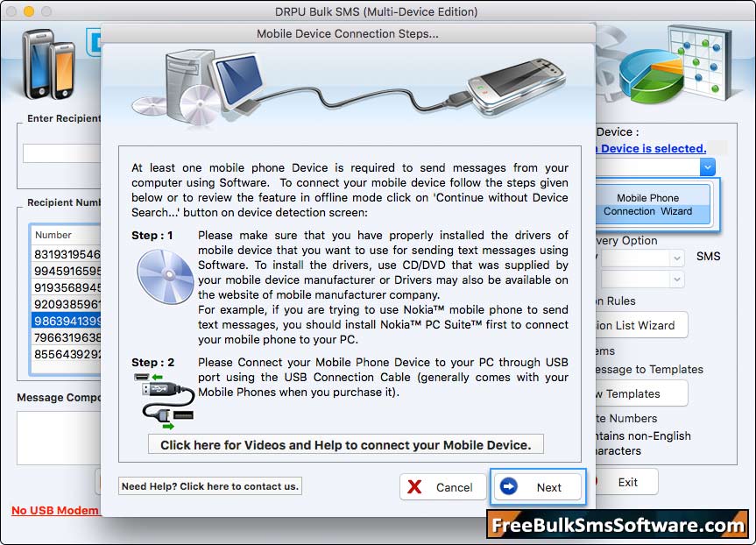
Task: Click the yellow minimize window button
Action: click(x=29, y=11)
